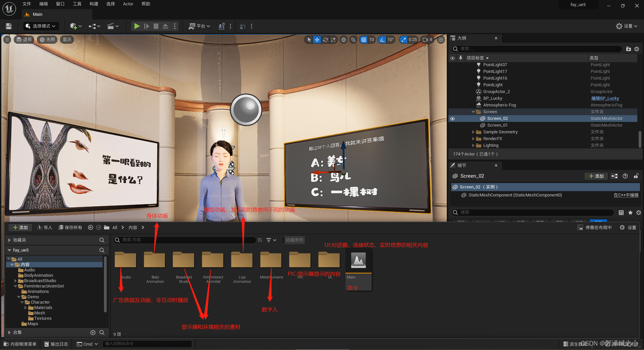Open the add content (cube plus) toolbar menu

(76, 26)
